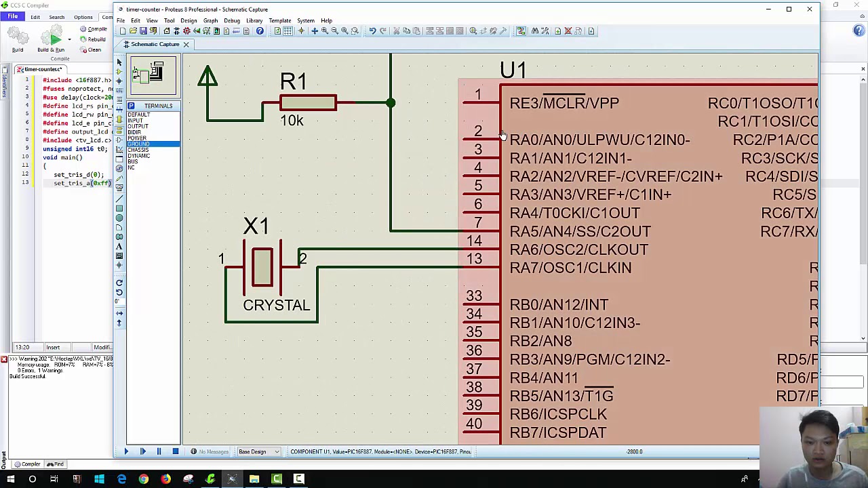Select INPUT in the terminals list
This screenshot has width=868, height=488.
coord(135,121)
